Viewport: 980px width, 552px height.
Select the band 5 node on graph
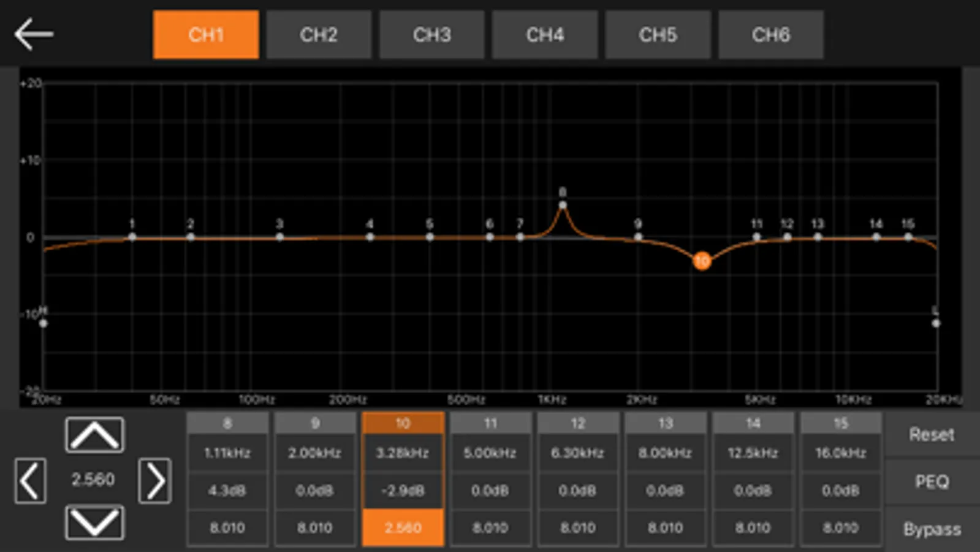coord(430,237)
